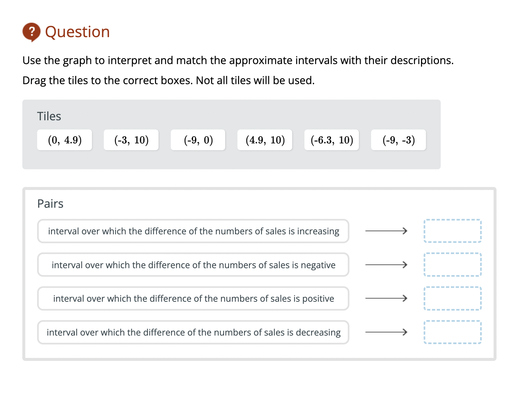Click the Pairs panel header
Screen dimensions: 532x399
tap(50, 204)
